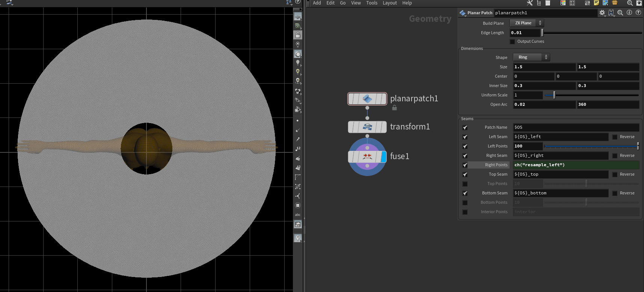Open the parameter pane help icon
The width and height of the screenshot is (644, 292).
point(638,13)
